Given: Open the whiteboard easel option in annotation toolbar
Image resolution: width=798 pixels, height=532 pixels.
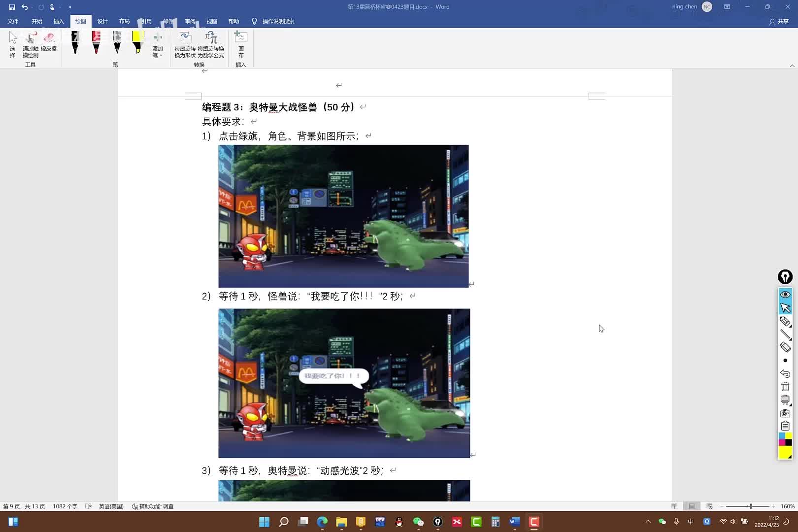Looking at the screenshot, I should click(x=785, y=399).
